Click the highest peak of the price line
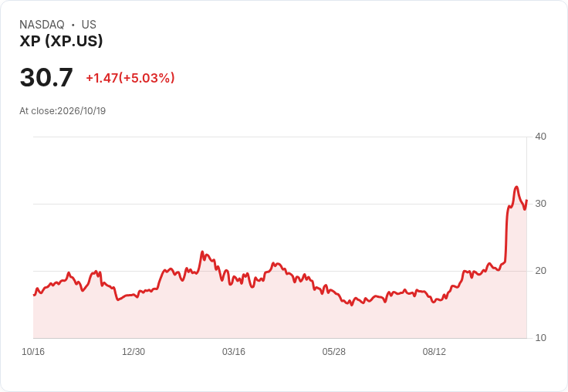This screenshot has width=568, height=392. point(516,187)
